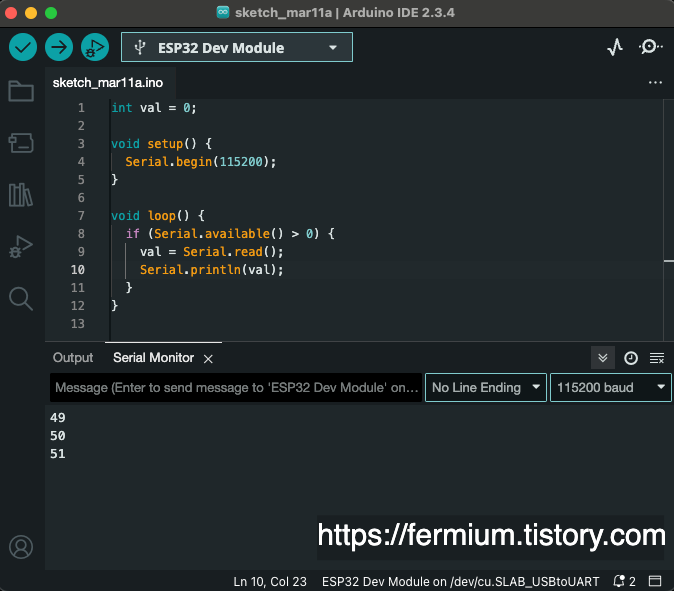The width and height of the screenshot is (674, 591).
Task: Open the Serial Plotter
Action: 615,47
